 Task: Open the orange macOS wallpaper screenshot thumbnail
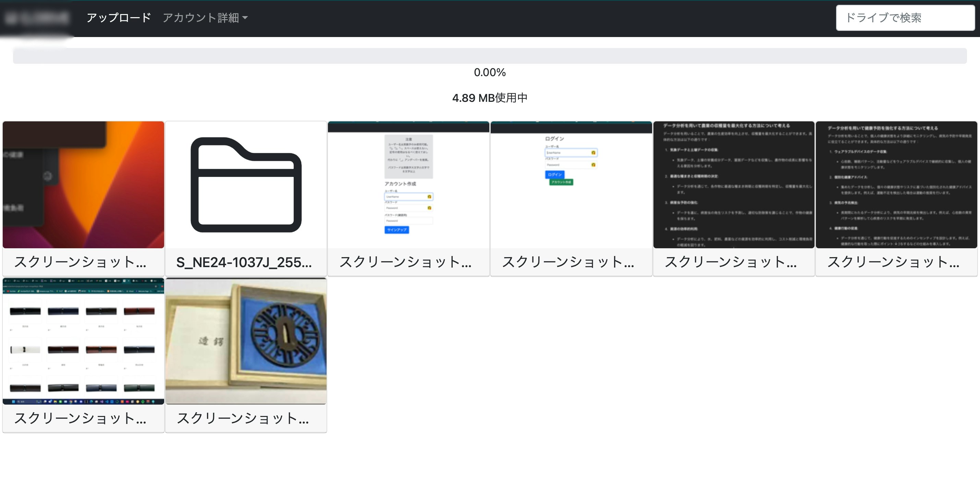pos(83,184)
